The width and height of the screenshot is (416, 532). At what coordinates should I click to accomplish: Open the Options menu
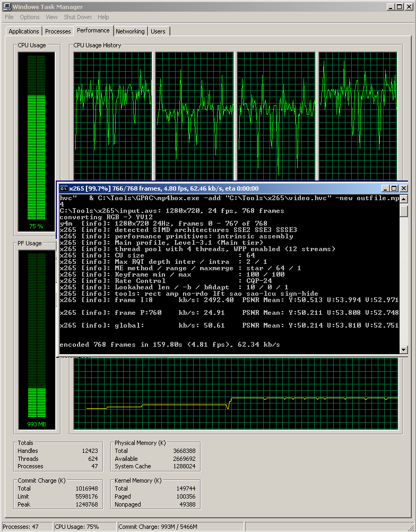(30, 17)
